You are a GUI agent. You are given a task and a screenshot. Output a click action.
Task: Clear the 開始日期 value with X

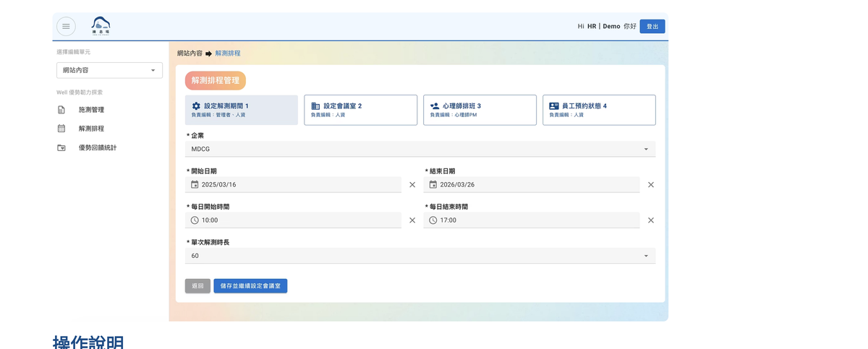(412, 185)
